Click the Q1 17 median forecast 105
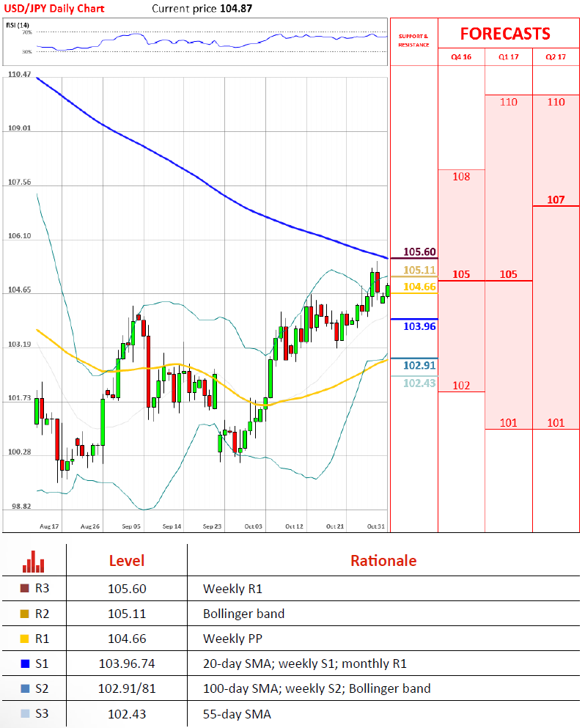The image size is (585, 728). tap(509, 274)
